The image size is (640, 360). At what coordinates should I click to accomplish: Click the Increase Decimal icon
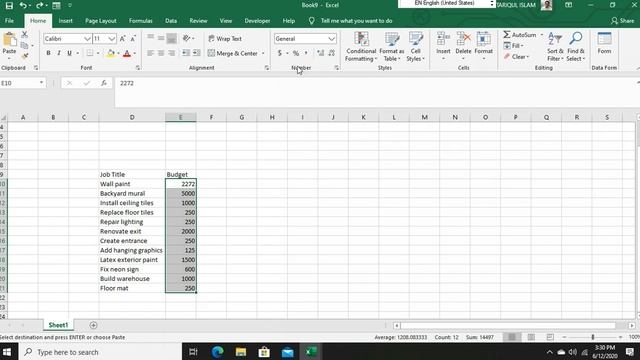320,53
